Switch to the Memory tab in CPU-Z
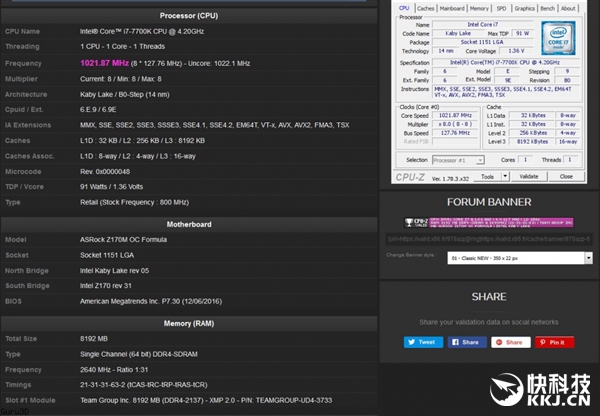The width and height of the screenshot is (600, 416). tap(479, 8)
